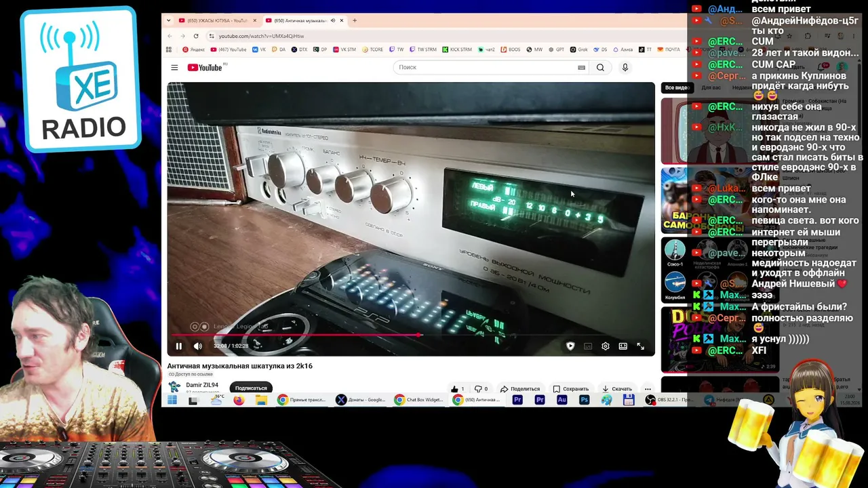Open the Damir ZIL94 channel
The width and height of the screenshot is (868, 488).
[x=202, y=385]
